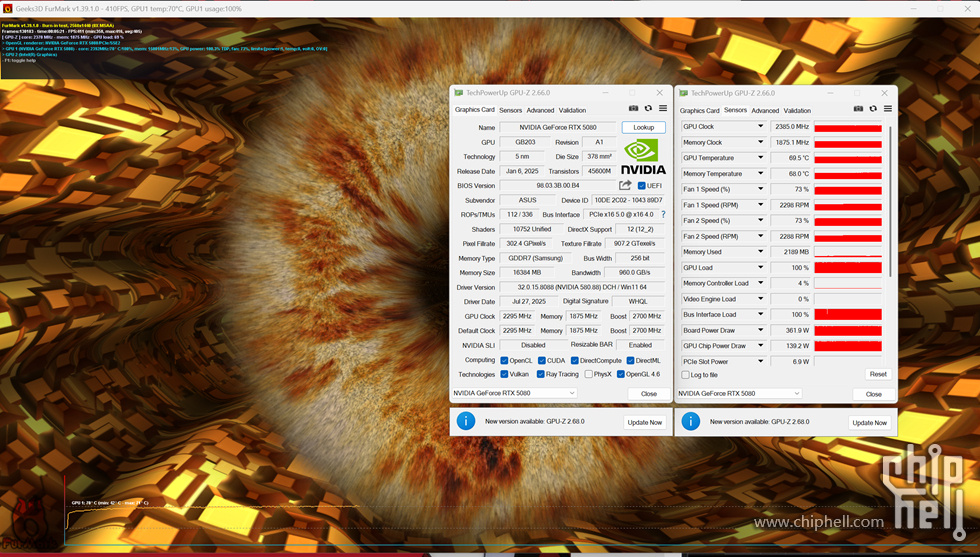Image resolution: width=980 pixels, height=557 pixels.
Task: Toggle the OpenGL 4.6 checkbox
Action: point(620,374)
